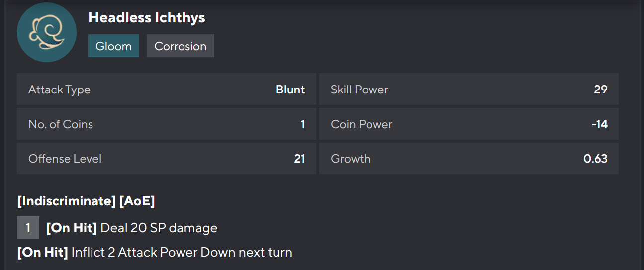This screenshot has height=270, width=644.
Task: Click the Growth row label
Action: coord(351,159)
